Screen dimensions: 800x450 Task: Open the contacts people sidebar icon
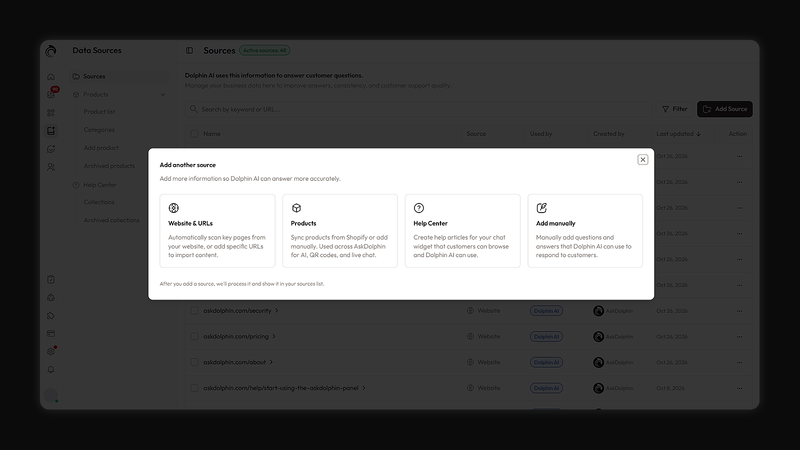click(x=51, y=167)
